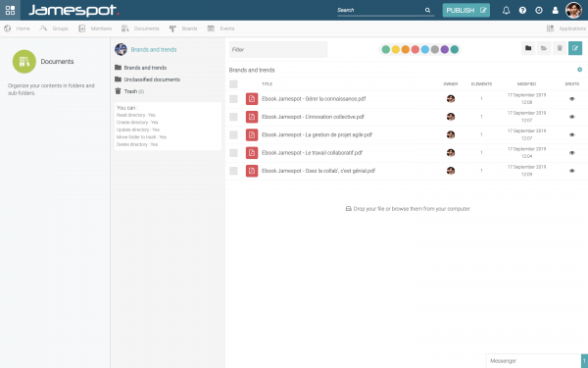Image resolution: width=588 pixels, height=368 pixels.
Task: Open the Brands and trends group link
Action: point(154,50)
